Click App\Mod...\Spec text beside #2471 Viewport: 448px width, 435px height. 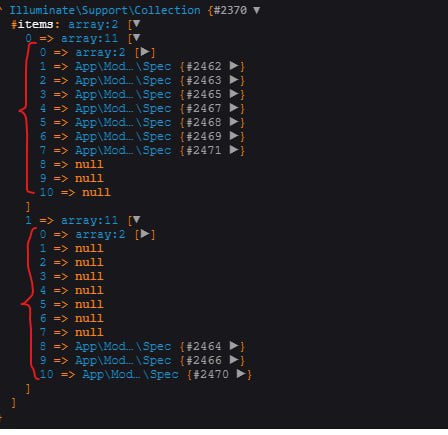point(123,150)
